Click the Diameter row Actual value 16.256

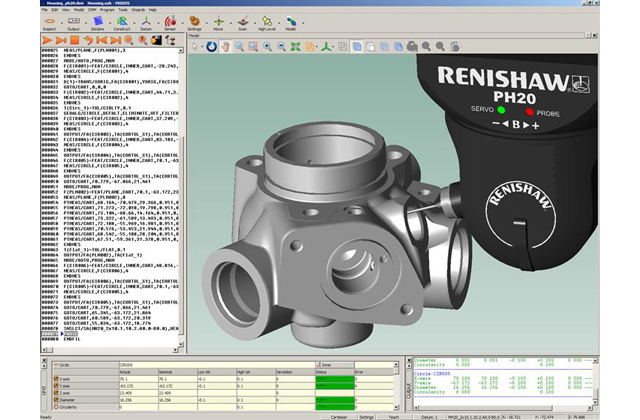point(138,400)
